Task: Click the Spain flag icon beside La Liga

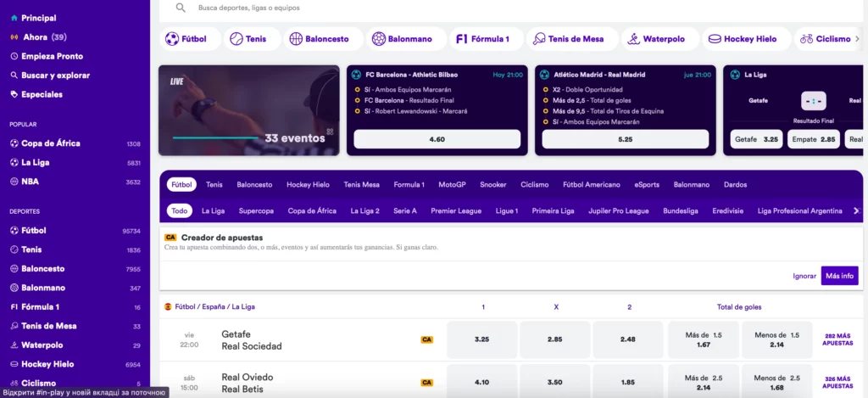Action: [x=168, y=306]
